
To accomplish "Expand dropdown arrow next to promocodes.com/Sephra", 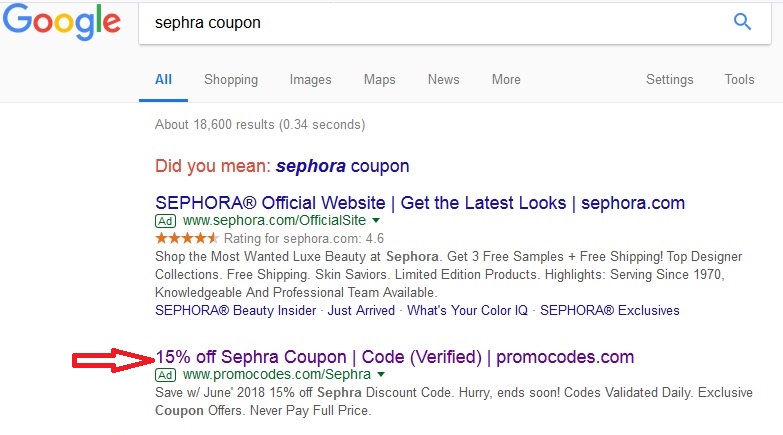I will click(x=381, y=374).
